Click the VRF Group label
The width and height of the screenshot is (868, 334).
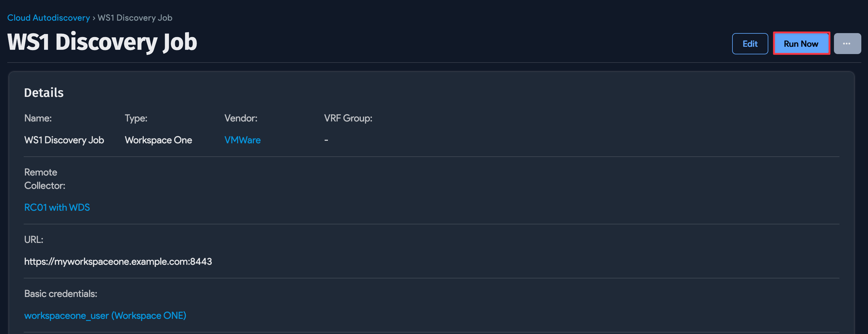click(348, 118)
